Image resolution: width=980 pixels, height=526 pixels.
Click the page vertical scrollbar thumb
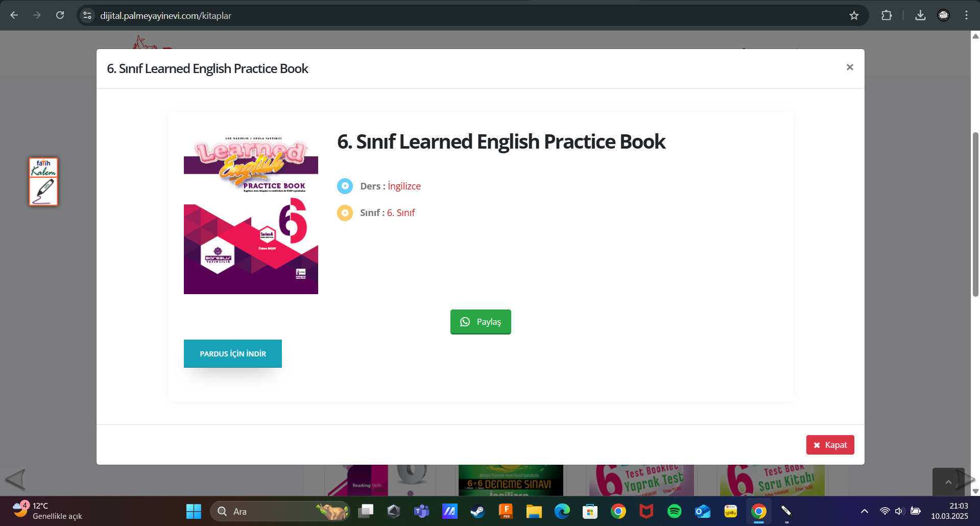tap(975, 214)
